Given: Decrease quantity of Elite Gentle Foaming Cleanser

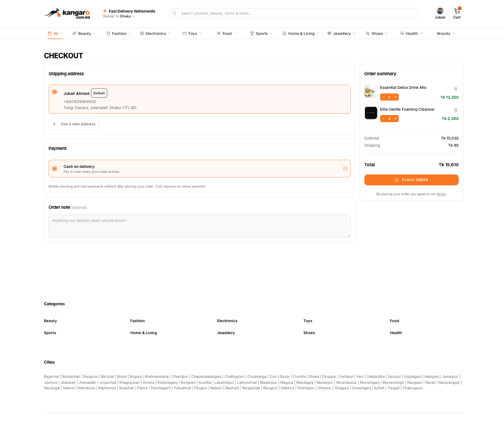Looking at the screenshot, I should click(x=383, y=118).
